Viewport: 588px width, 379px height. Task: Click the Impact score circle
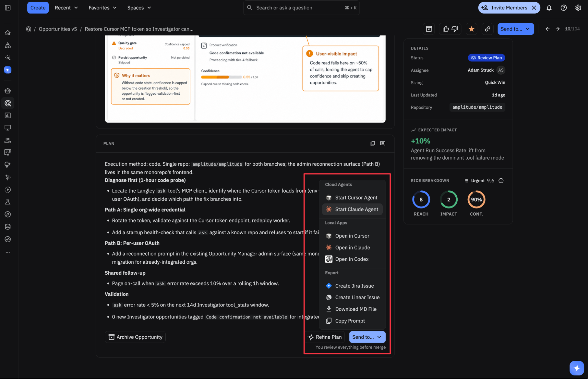[x=449, y=199]
